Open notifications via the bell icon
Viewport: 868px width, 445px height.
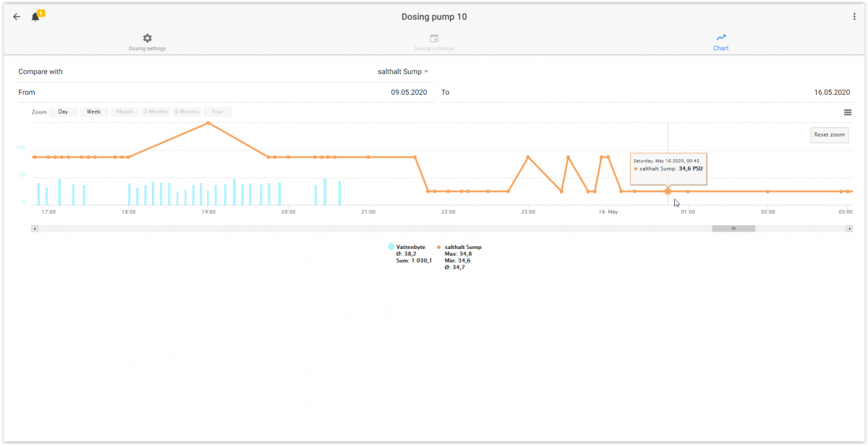pyautogui.click(x=35, y=17)
